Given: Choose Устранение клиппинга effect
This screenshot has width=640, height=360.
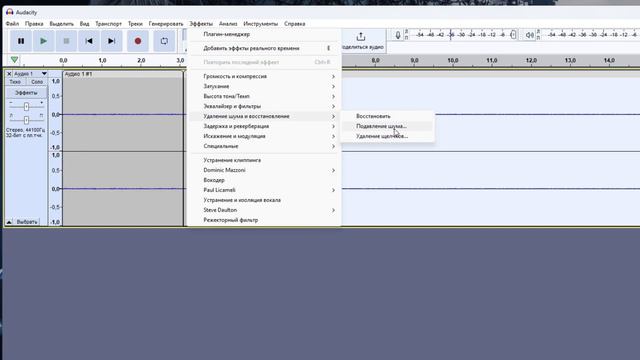Looking at the screenshot, I should (264, 160).
